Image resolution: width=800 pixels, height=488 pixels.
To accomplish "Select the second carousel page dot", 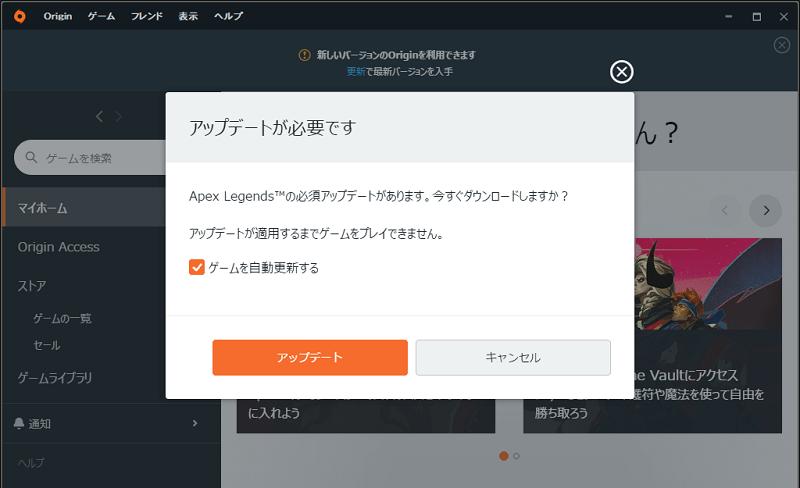I will coord(516,456).
